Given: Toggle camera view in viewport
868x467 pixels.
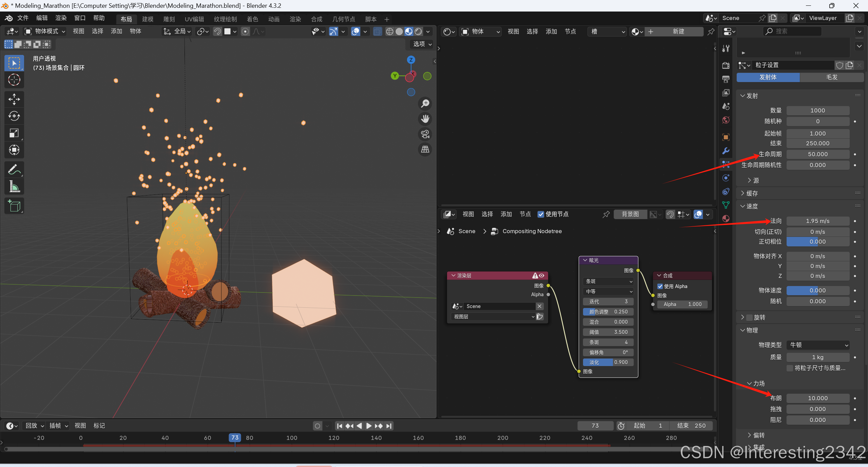Looking at the screenshot, I should [x=425, y=134].
